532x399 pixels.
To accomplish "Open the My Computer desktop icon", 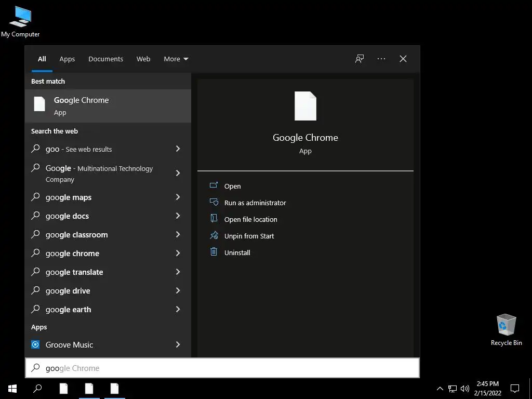I will [x=20, y=21].
